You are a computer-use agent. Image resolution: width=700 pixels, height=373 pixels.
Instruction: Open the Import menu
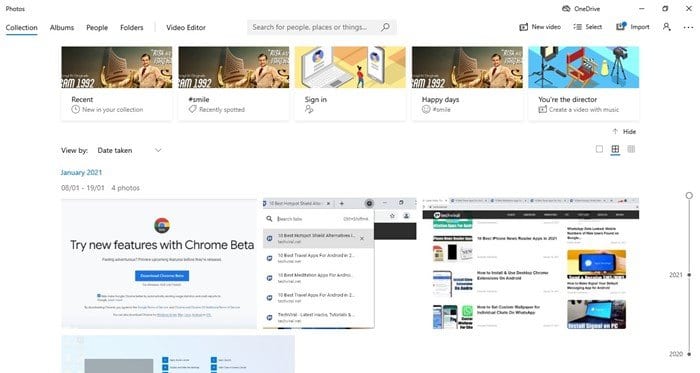[633, 27]
